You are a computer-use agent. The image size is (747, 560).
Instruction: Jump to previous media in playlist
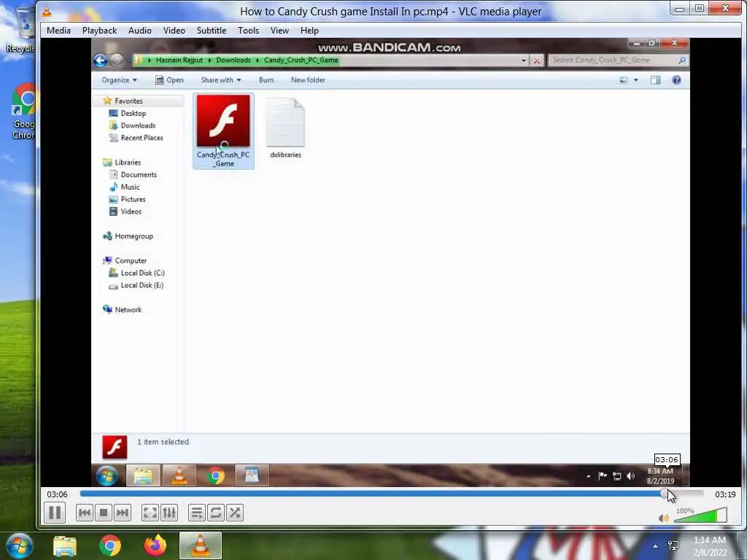[x=85, y=513]
